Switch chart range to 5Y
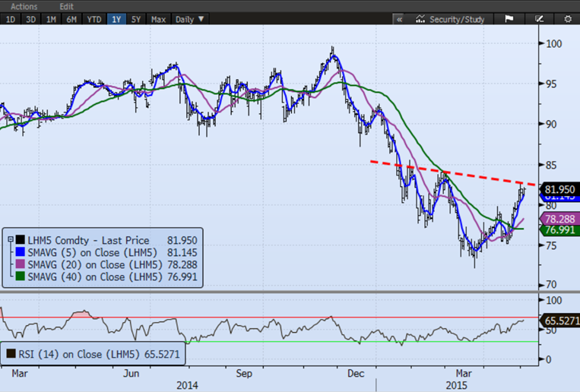 [x=136, y=19]
